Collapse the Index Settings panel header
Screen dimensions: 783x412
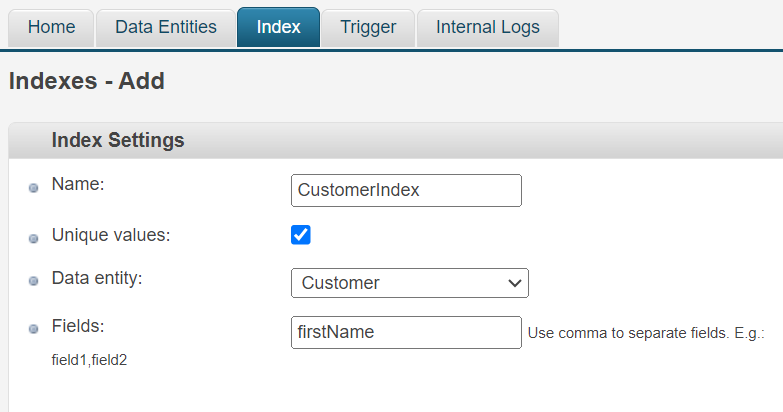pyautogui.click(x=118, y=141)
